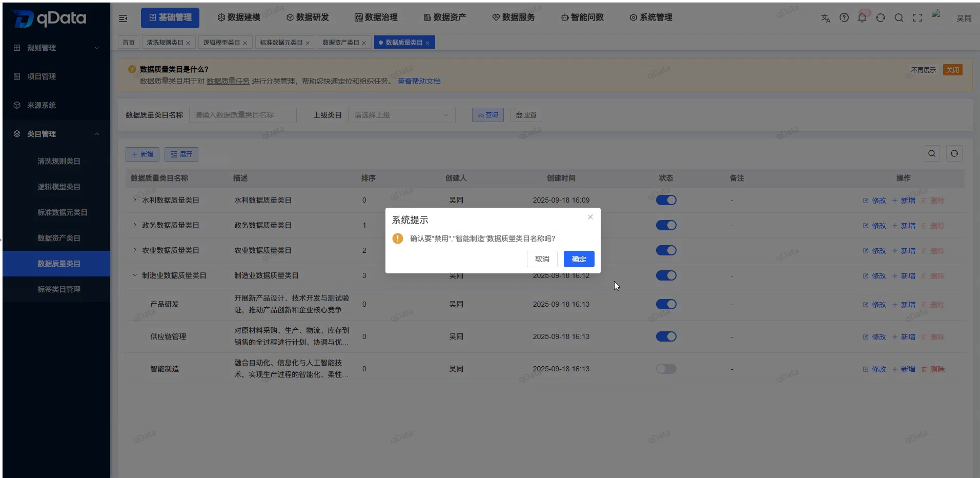Click 修改 for 水利数据质量类目 row

coord(874,201)
